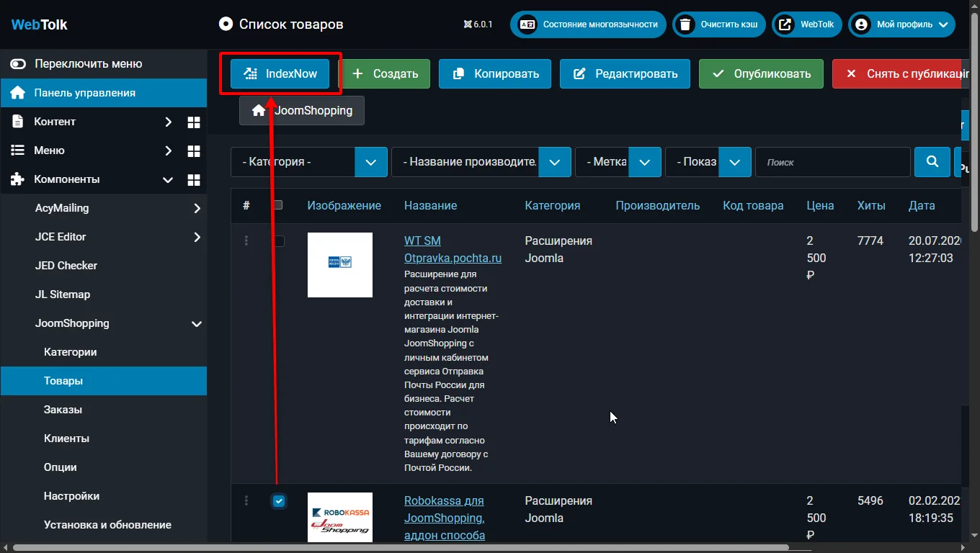Viewport: 980px width, 553px height.
Task: Select Категории in the sidebar
Action: pos(70,352)
